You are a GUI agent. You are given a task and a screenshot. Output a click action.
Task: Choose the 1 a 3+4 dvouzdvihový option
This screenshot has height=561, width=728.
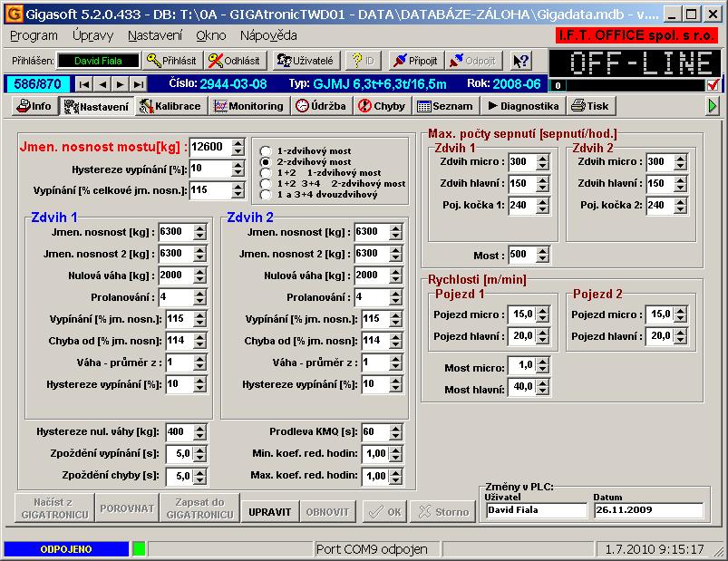[265, 194]
